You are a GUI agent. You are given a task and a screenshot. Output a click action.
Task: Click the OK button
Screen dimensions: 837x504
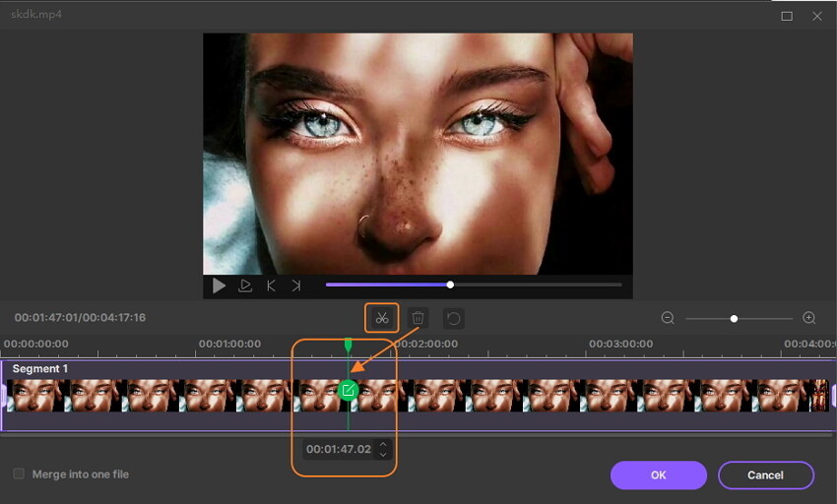pos(658,475)
